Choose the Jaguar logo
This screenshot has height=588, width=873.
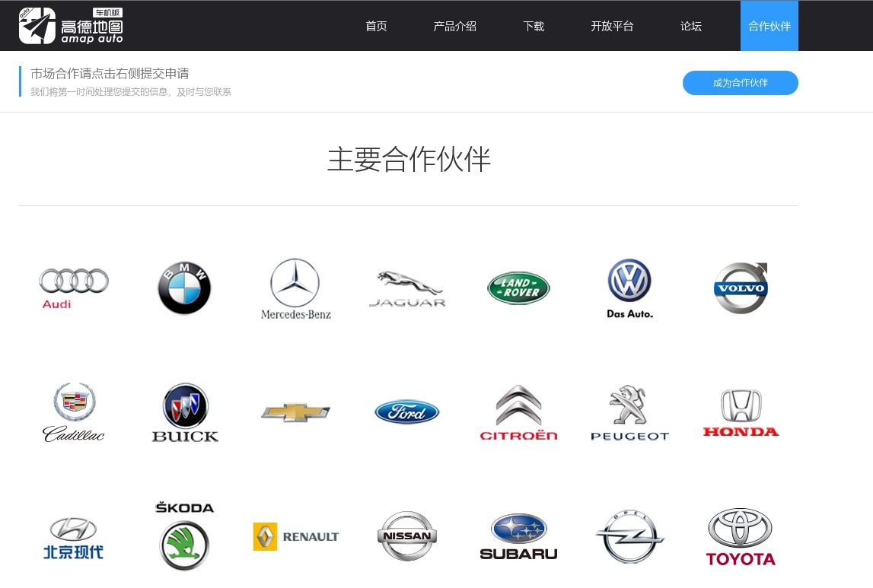pyautogui.click(x=407, y=289)
